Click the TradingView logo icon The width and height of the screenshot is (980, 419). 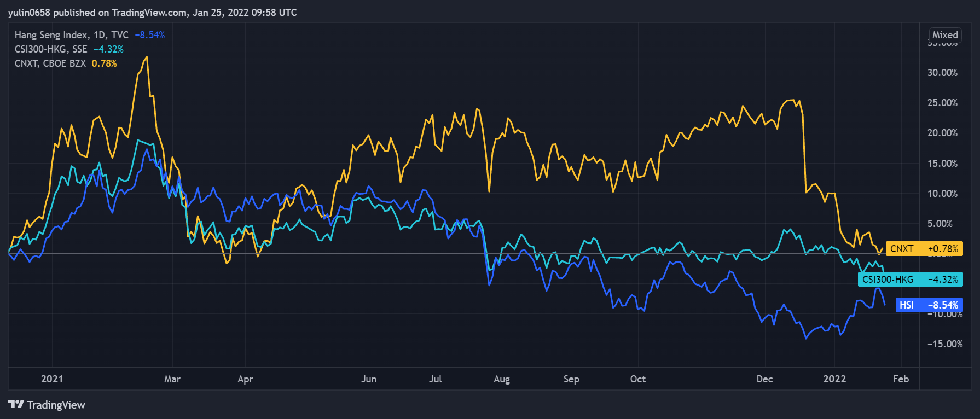point(16,404)
